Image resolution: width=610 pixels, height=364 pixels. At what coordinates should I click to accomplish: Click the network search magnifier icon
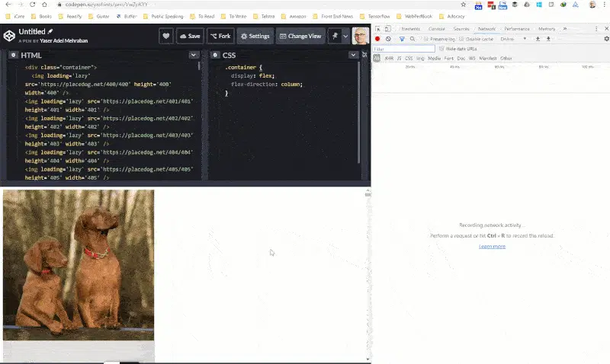413,39
